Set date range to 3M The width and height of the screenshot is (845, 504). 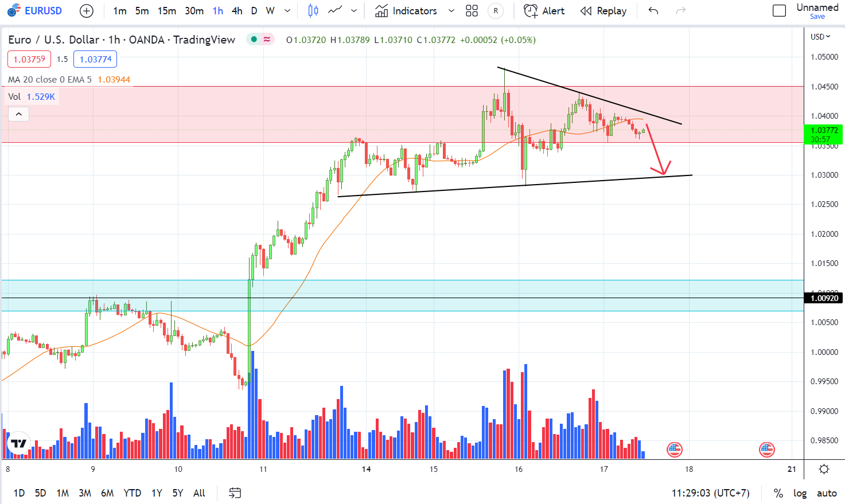(x=85, y=493)
